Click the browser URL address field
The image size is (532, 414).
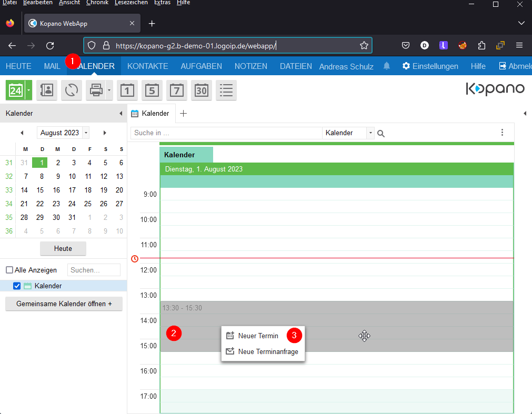point(227,45)
